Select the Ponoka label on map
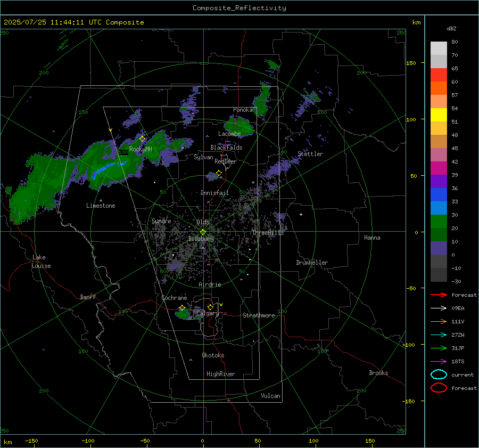The height and width of the screenshot is (448, 479). pos(243,110)
